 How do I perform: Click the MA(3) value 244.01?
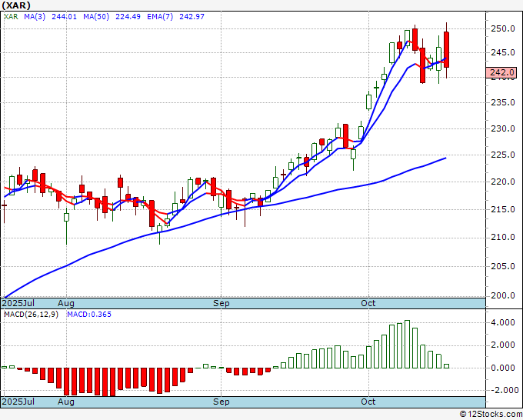(64, 16)
